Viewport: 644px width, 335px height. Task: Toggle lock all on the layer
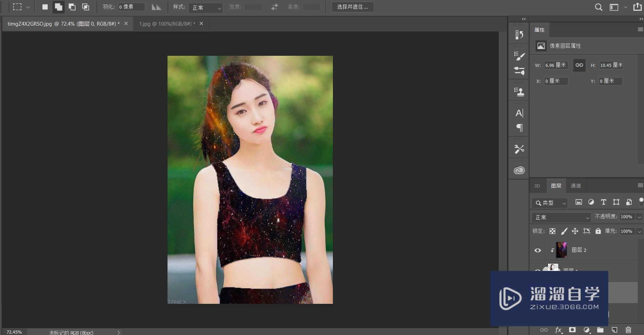598,231
